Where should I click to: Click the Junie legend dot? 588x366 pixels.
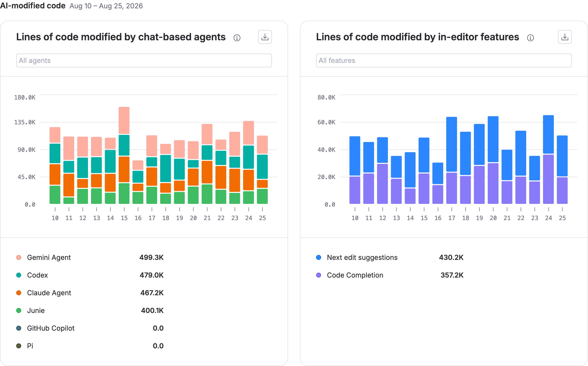coord(19,310)
